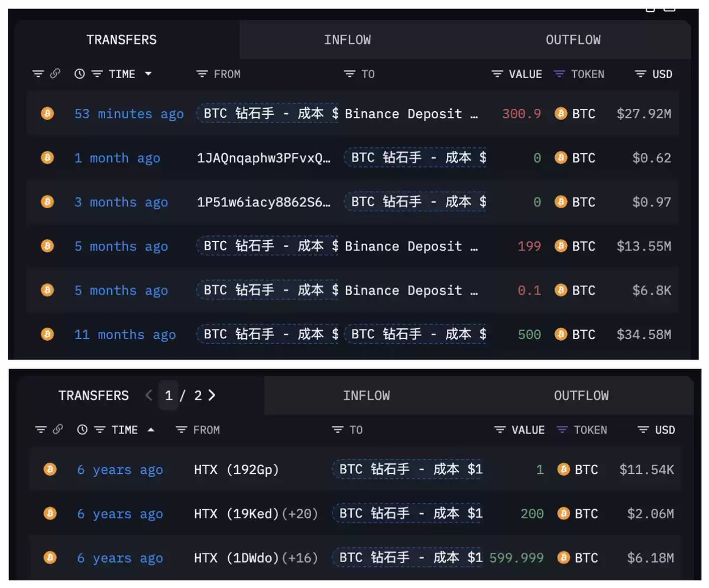Click the value 599.999 in the lower panel
The image size is (709, 588).
(x=516, y=558)
